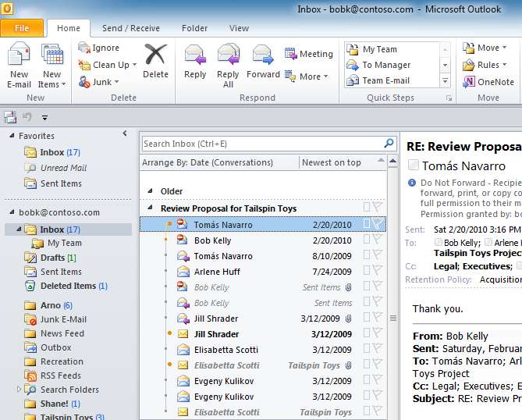Reply with a Meeting request

[x=309, y=54]
